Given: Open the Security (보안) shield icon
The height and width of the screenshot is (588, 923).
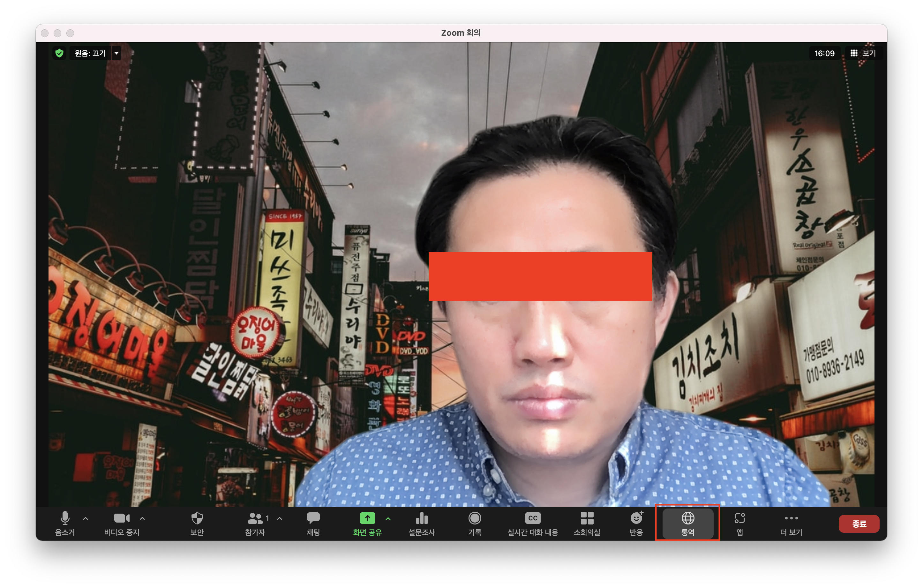Looking at the screenshot, I should pos(197,518).
